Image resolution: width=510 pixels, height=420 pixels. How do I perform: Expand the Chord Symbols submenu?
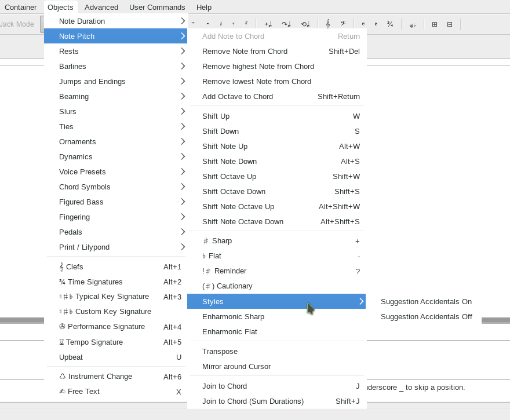115,187
